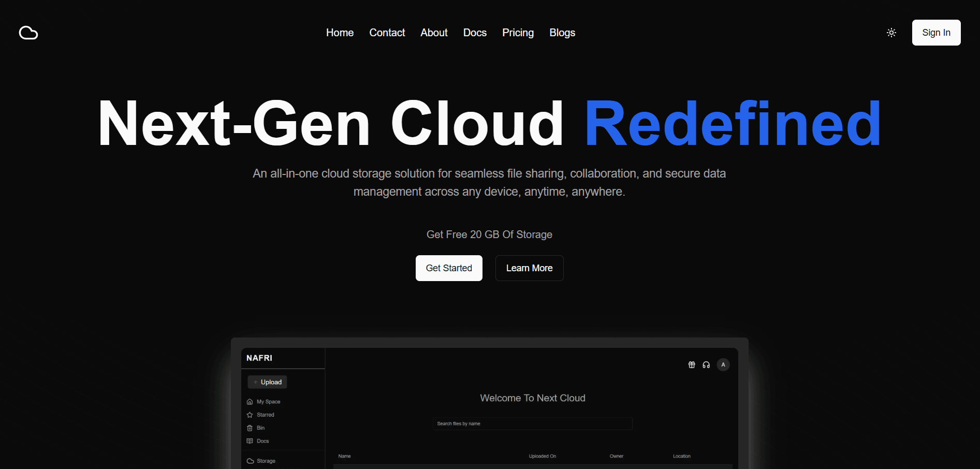Click the cloud logo icon in header
Screen dimensions: 980x469
[28, 33]
